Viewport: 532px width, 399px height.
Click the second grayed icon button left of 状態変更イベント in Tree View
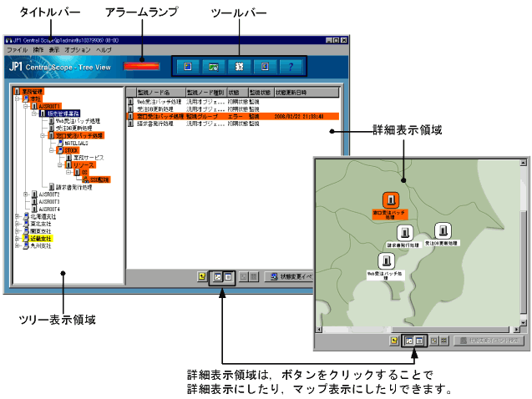(253, 277)
